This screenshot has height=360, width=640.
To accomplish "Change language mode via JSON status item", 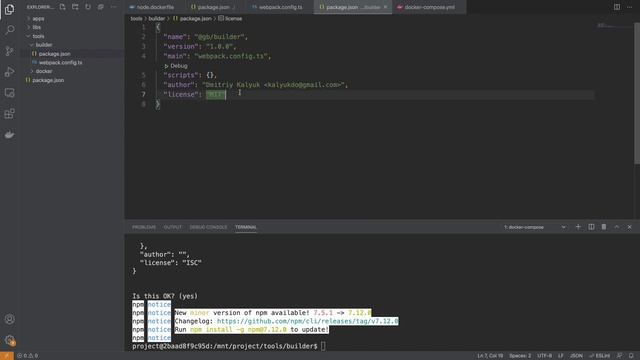I will (576, 356).
